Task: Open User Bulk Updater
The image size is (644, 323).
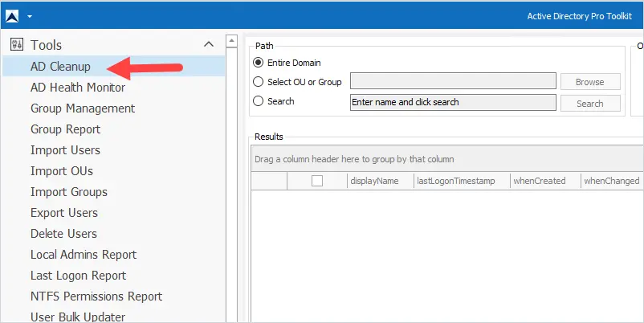Action: pos(78,317)
